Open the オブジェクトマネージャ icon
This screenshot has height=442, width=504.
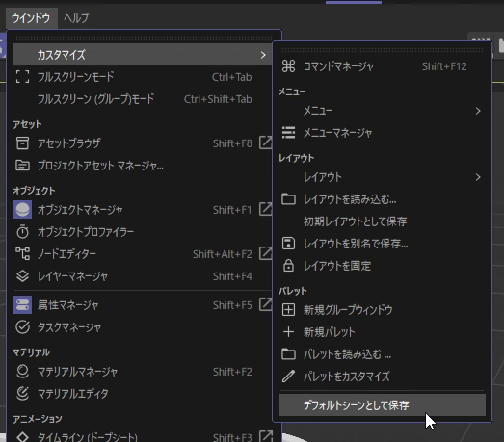(22, 210)
